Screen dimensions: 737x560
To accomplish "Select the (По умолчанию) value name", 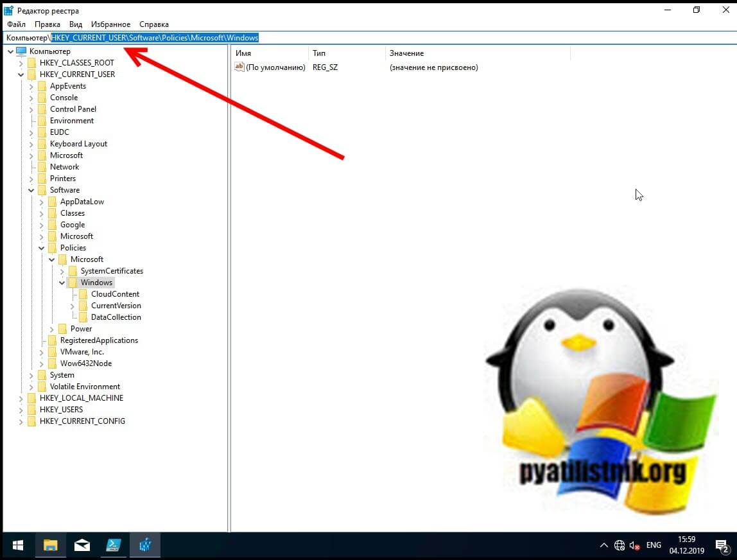I will point(276,67).
